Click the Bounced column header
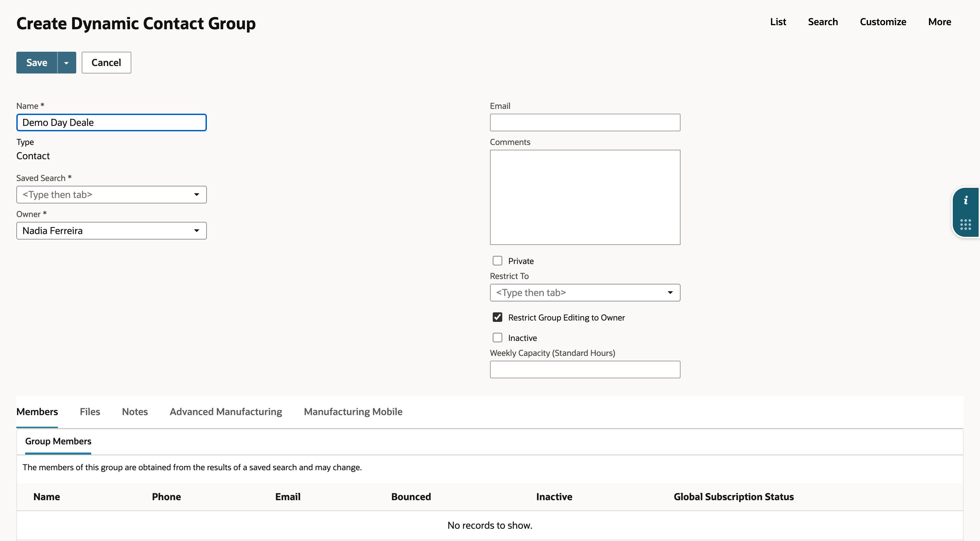980x541 pixels. (411, 497)
